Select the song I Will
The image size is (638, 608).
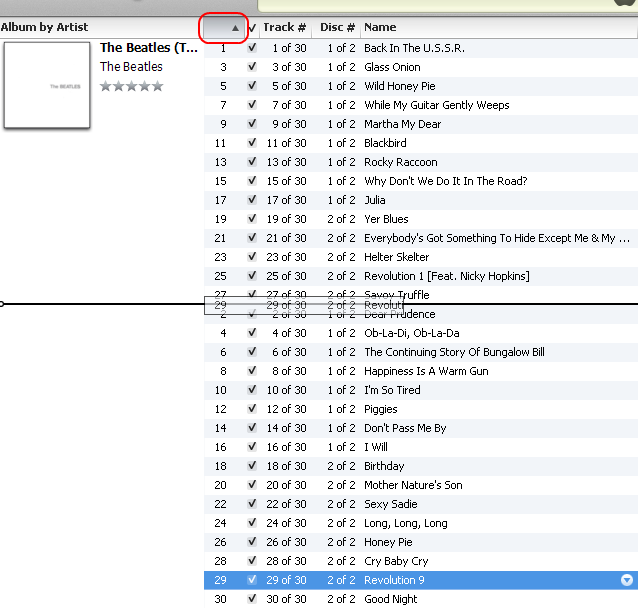376,447
